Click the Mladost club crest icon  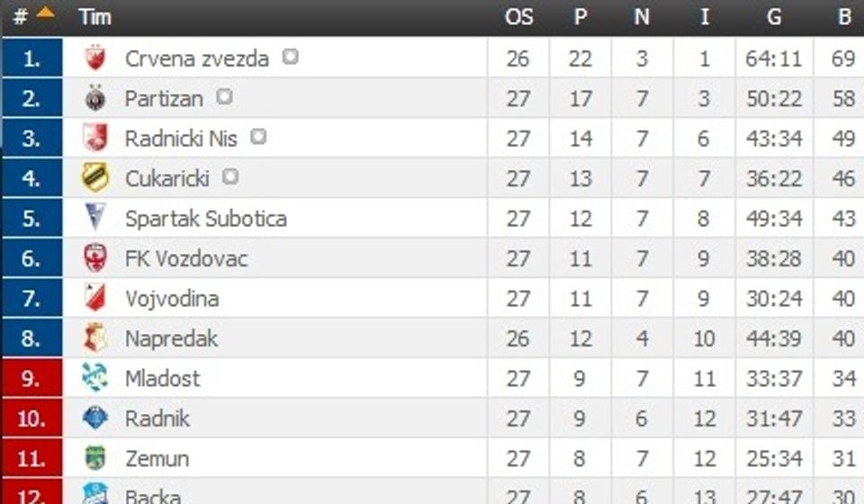94,378
